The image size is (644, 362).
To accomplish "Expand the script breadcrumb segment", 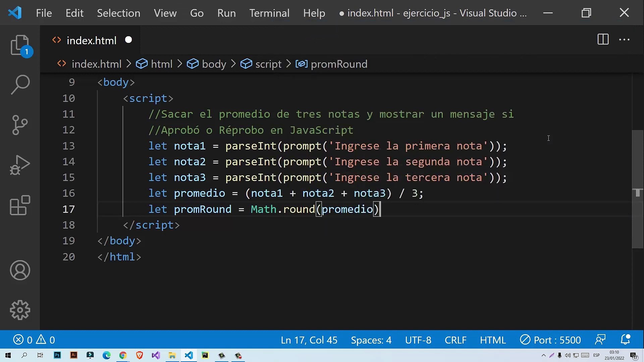I will (x=268, y=64).
